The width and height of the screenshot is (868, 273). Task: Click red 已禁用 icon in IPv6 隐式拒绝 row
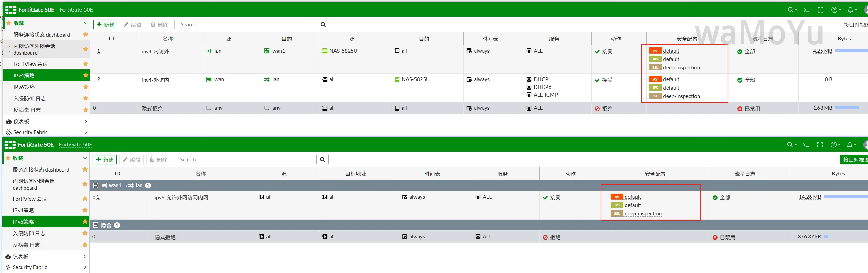pyautogui.click(x=715, y=237)
